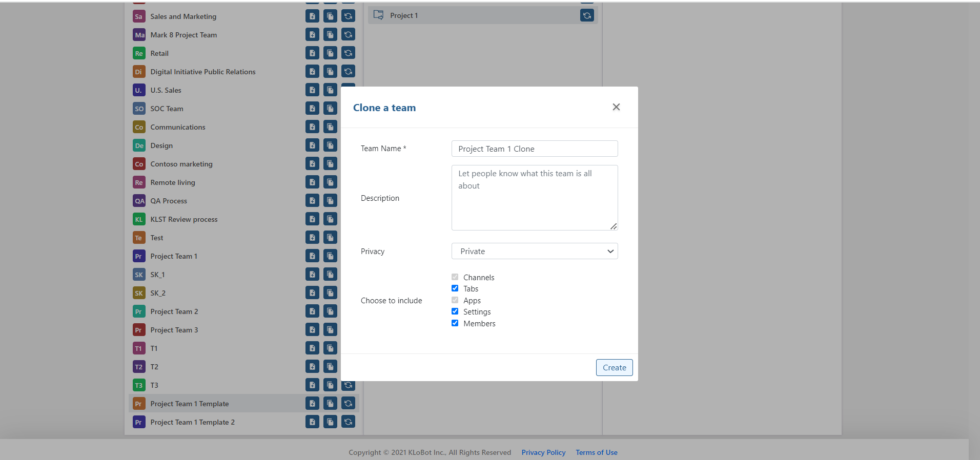Toggle the Apps checkbox

coord(455,300)
